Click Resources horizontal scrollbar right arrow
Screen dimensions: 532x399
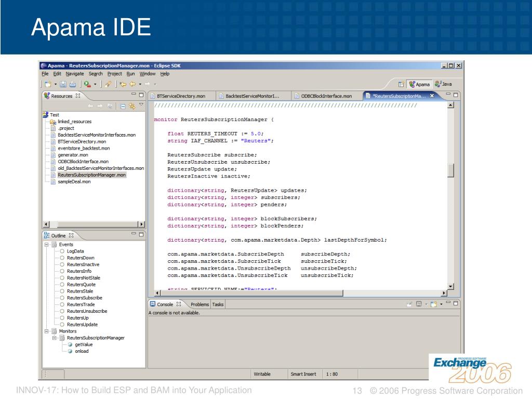click(x=142, y=224)
